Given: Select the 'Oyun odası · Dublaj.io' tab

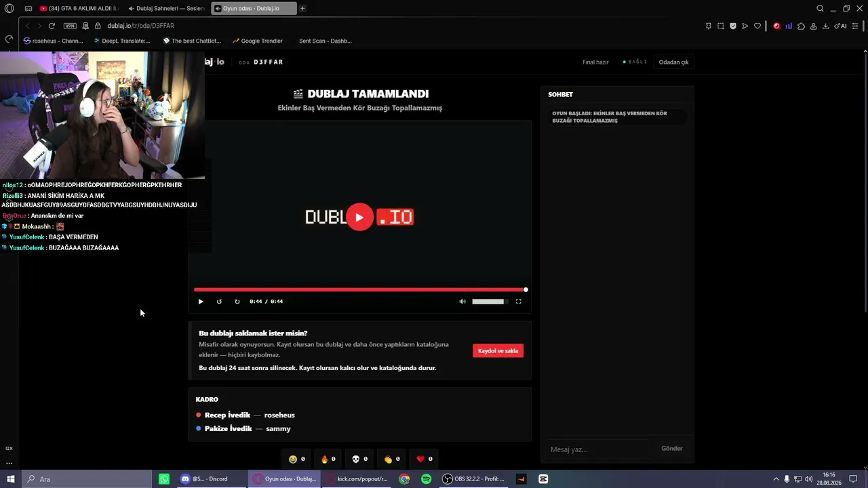Looking at the screenshot, I should (x=254, y=9).
